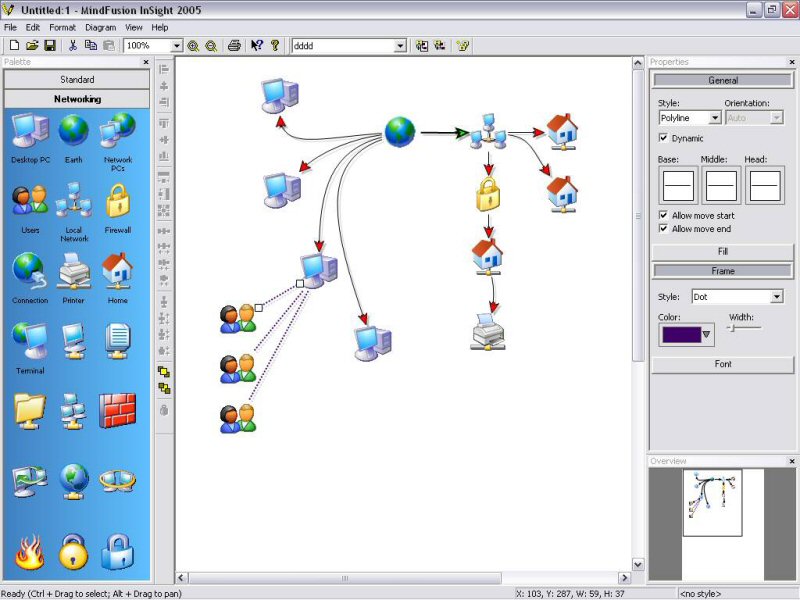Click the Cut scissors icon
Image resolution: width=800 pixels, height=600 pixels.
pos(73,46)
